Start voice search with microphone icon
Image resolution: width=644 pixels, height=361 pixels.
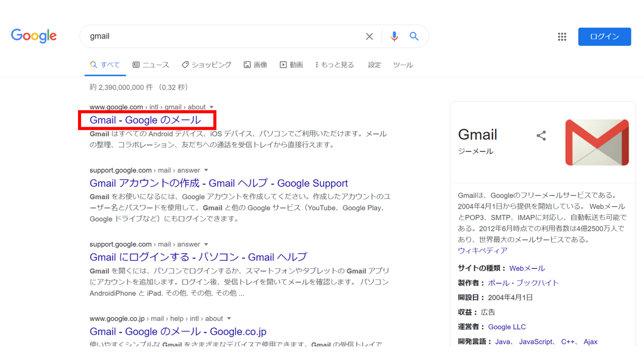pos(394,36)
